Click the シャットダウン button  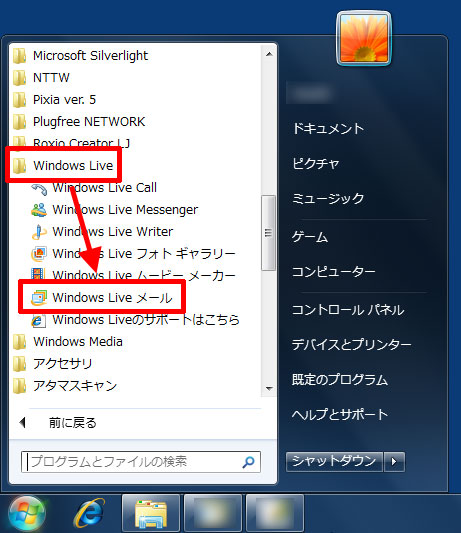point(335,462)
